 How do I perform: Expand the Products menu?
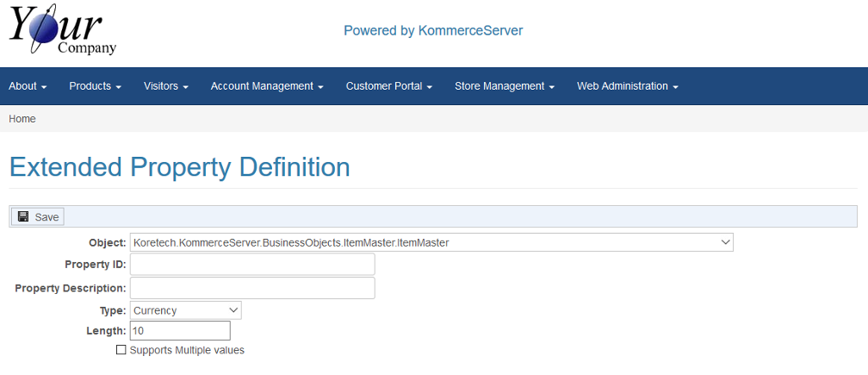click(x=95, y=86)
